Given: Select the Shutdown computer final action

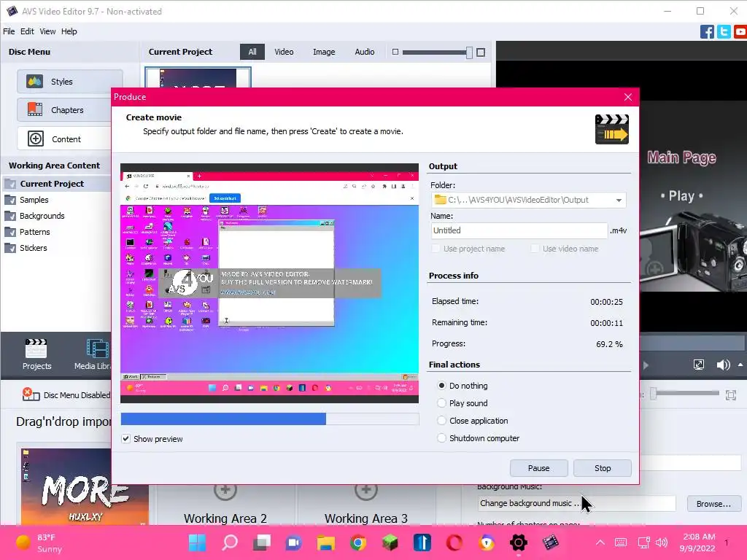Looking at the screenshot, I should [441, 438].
